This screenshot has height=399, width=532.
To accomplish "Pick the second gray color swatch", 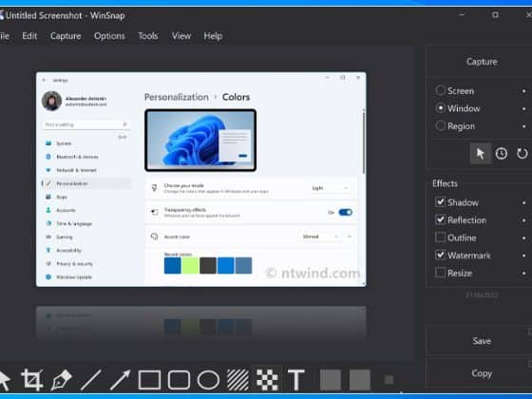I will click(360, 380).
